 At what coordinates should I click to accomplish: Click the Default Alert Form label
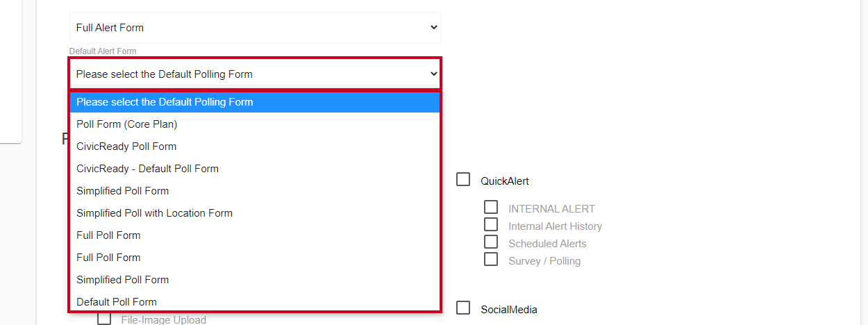coord(103,51)
